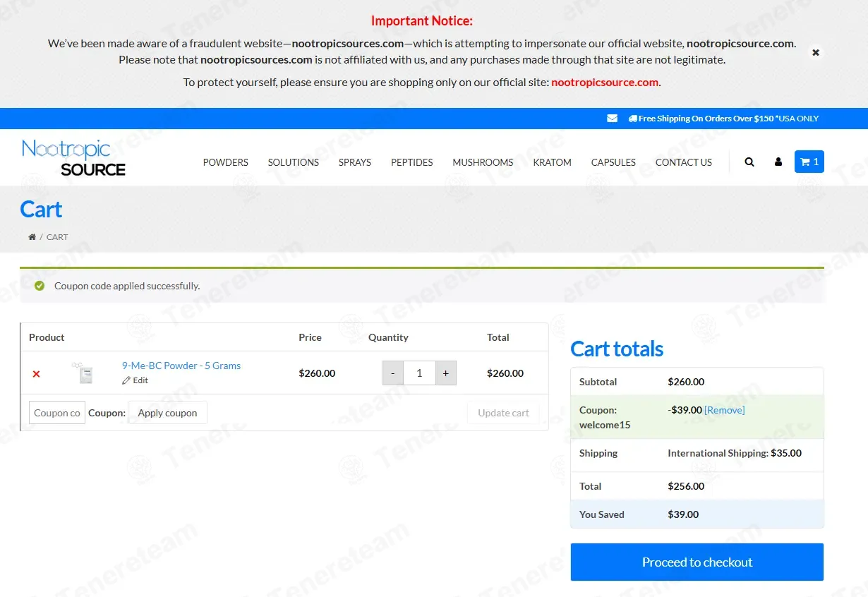The width and height of the screenshot is (868, 597).
Task: Open the cart button showing 1 item
Action: coord(809,162)
